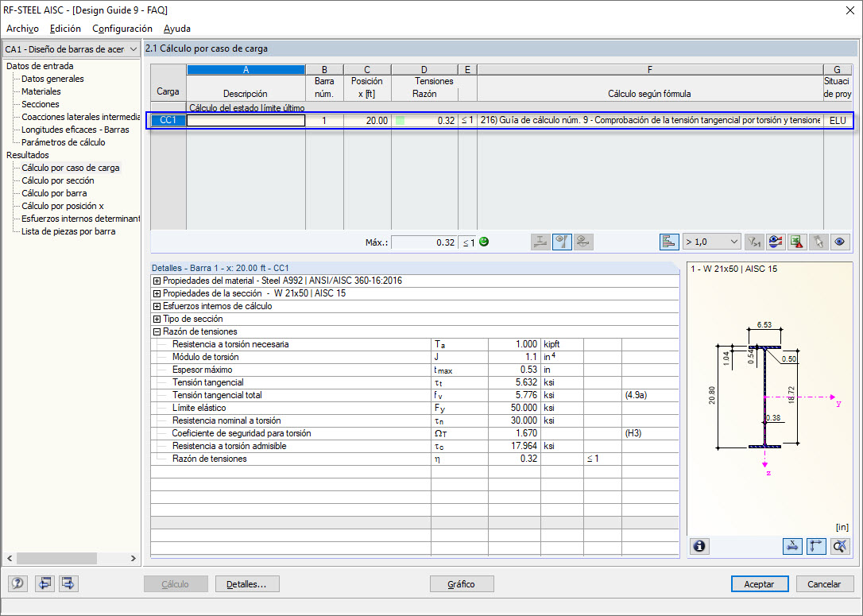Click the green status indicator beside Máx.
Viewport: 863px width, 616px height.
(x=484, y=242)
